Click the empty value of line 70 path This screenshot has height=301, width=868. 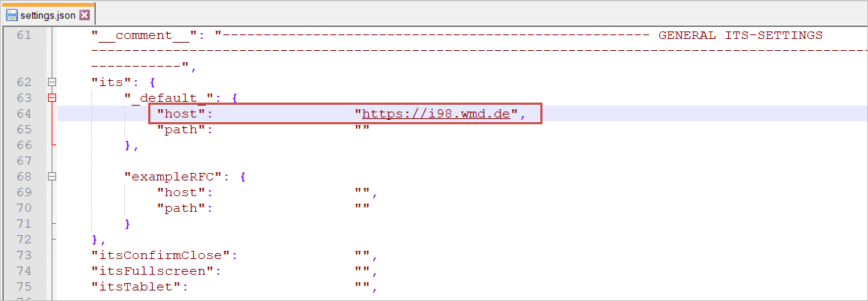(362, 208)
